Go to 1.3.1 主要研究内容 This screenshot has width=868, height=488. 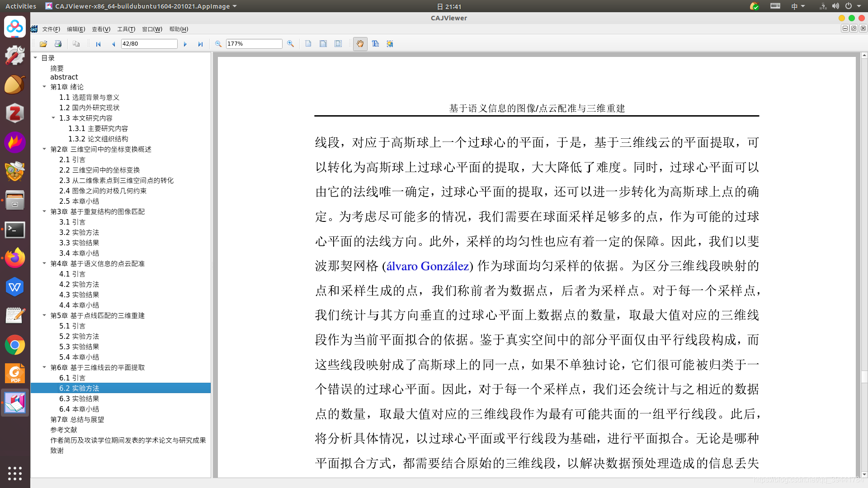tap(98, 128)
